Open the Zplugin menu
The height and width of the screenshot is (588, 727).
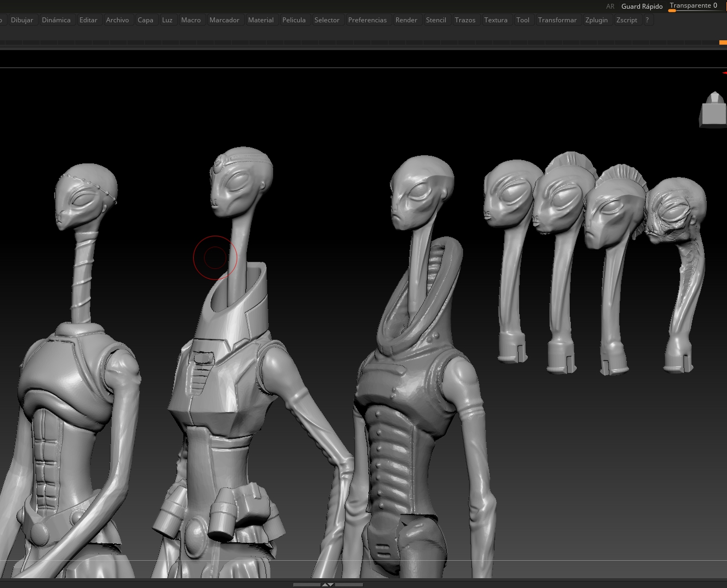(x=596, y=20)
